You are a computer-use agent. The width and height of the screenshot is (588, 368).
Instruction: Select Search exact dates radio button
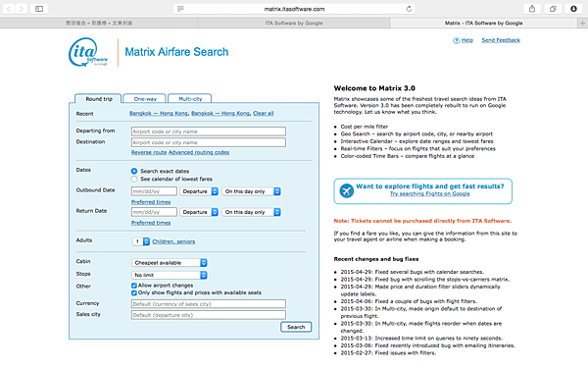pyautogui.click(x=134, y=171)
